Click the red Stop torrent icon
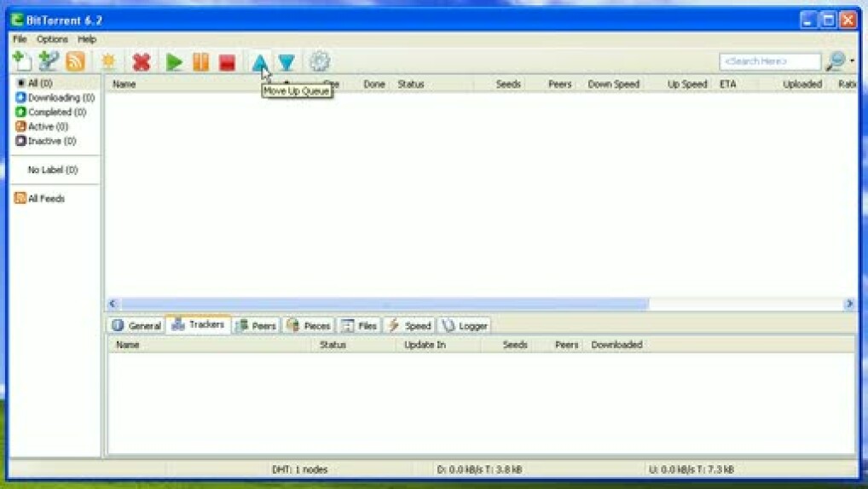Image resolution: width=868 pixels, height=489 pixels. click(x=227, y=61)
